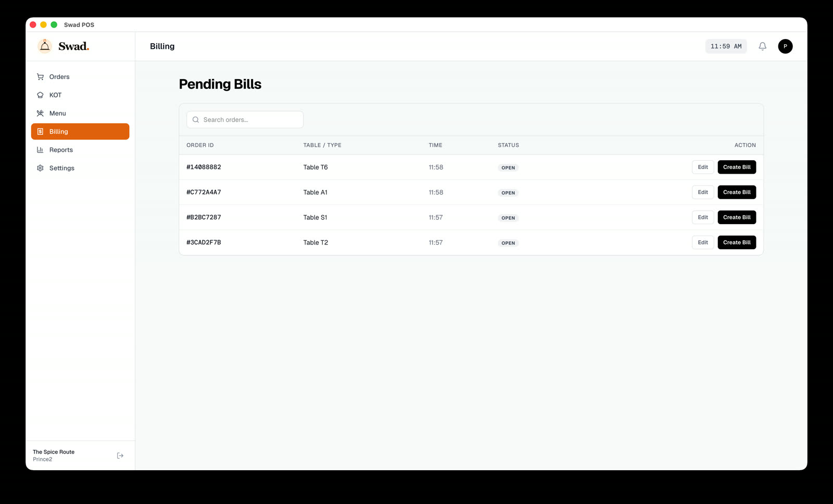The height and width of the screenshot is (504, 833).
Task: Click the Prince2 user name
Action: coord(42,459)
